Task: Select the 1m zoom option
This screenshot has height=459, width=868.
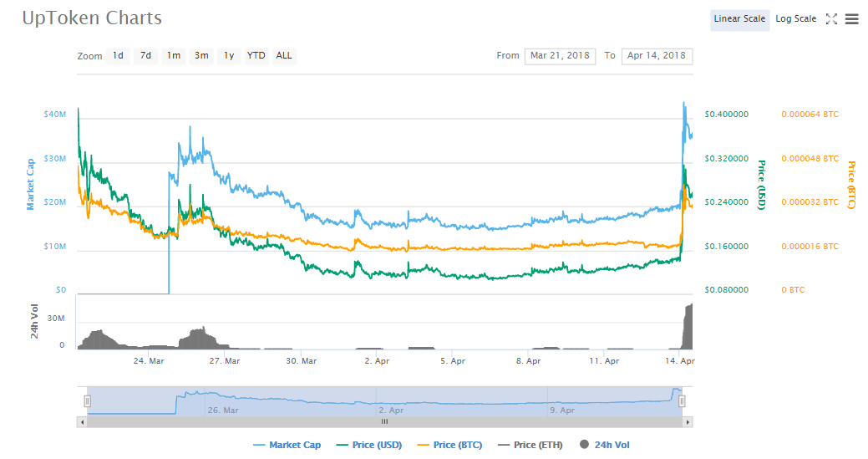Action: click(x=173, y=56)
